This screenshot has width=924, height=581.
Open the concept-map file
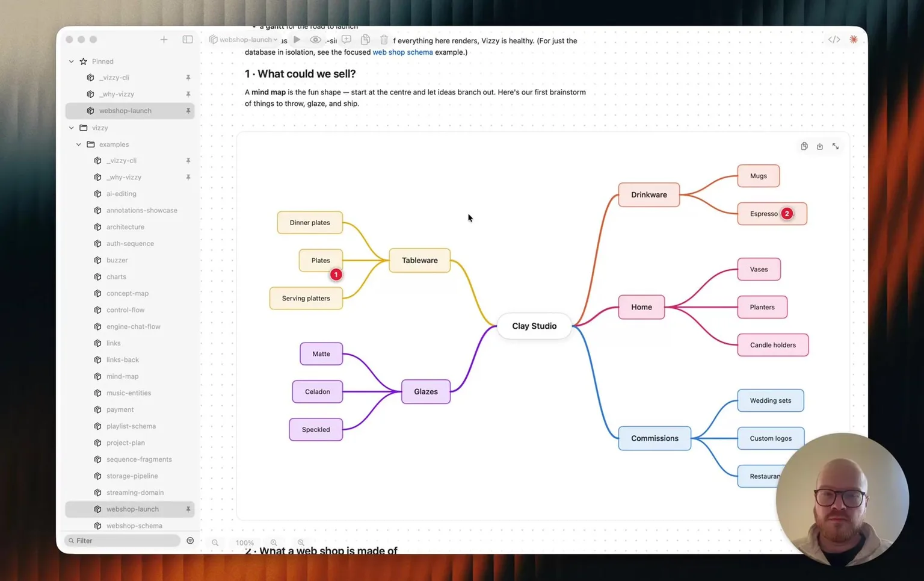coord(128,293)
